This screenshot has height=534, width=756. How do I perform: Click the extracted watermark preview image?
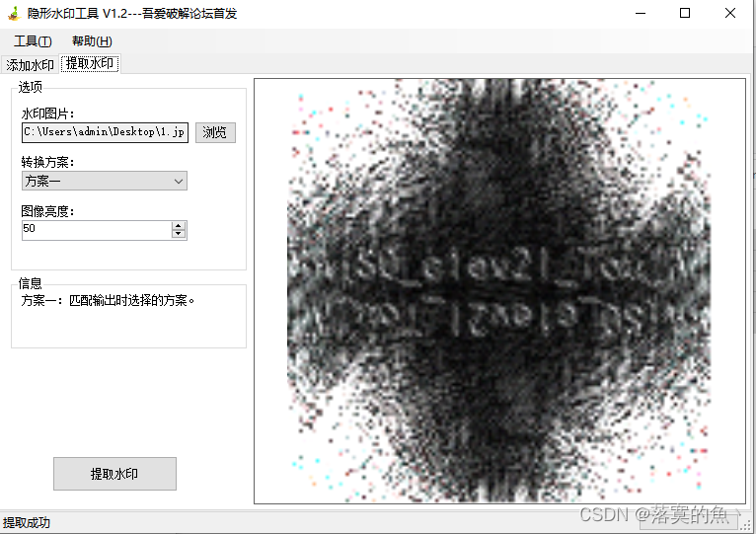click(500, 291)
